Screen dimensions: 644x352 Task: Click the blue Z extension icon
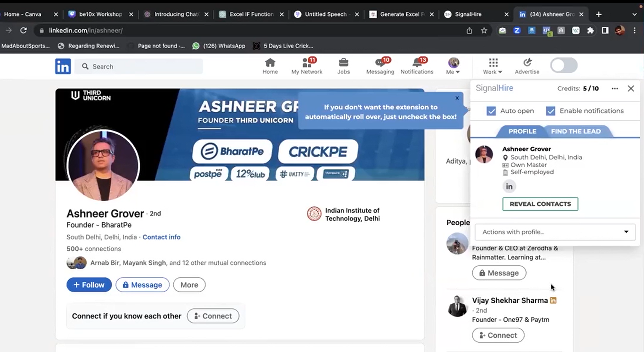(517, 31)
